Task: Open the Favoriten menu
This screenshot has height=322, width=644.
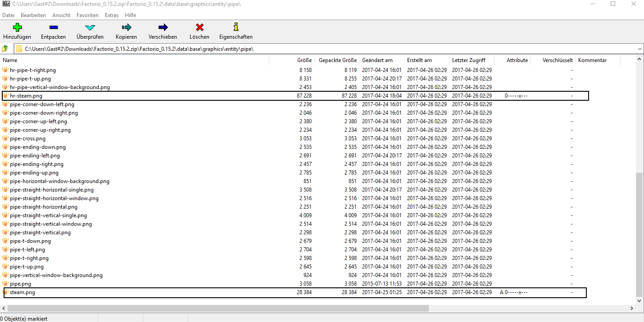Action: (x=87, y=15)
